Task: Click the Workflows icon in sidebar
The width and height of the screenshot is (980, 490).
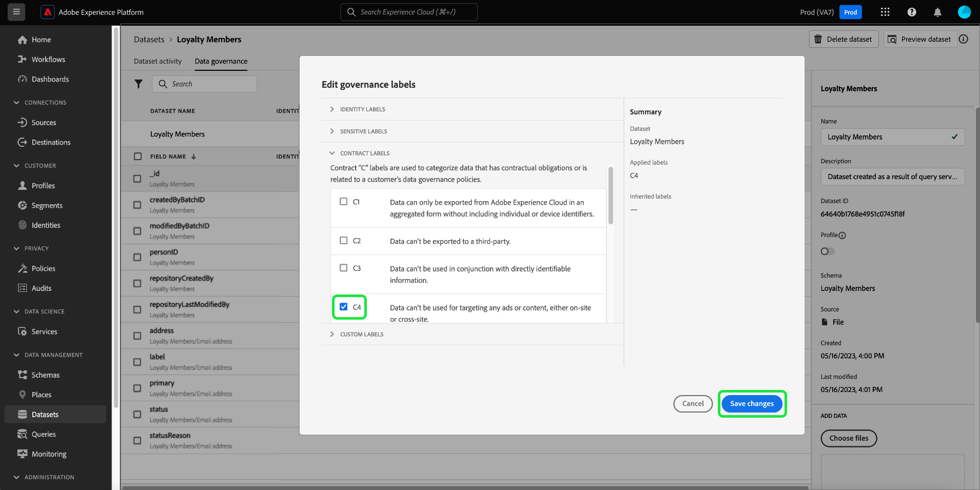Action: tap(23, 60)
